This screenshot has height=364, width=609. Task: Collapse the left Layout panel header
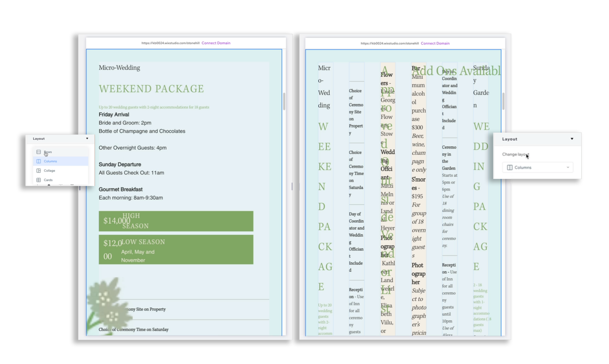87,138
